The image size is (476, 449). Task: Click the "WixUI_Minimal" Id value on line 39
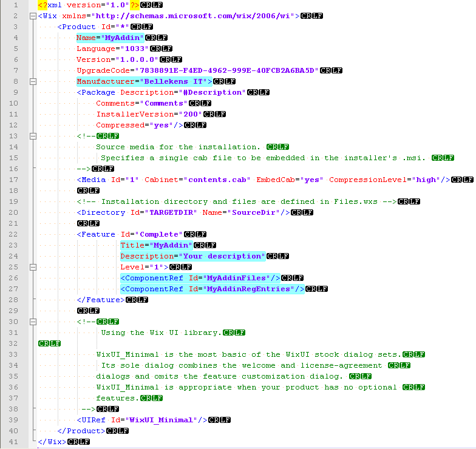[x=161, y=420]
